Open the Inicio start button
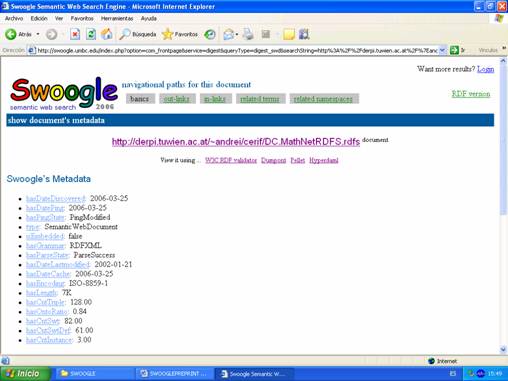 point(26,374)
